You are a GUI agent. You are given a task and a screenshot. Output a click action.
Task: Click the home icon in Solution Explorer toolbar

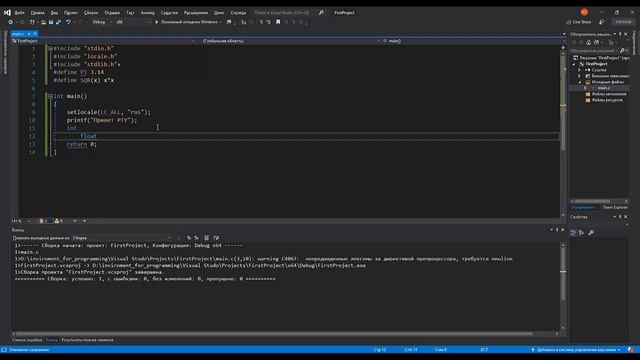point(588,42)
